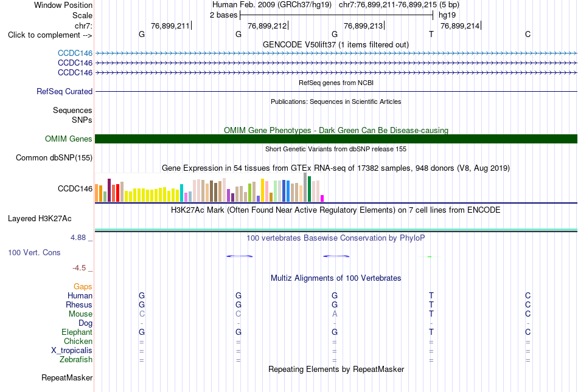
Task: Click the H3K27Ac Mark track title
Action: 336,210
